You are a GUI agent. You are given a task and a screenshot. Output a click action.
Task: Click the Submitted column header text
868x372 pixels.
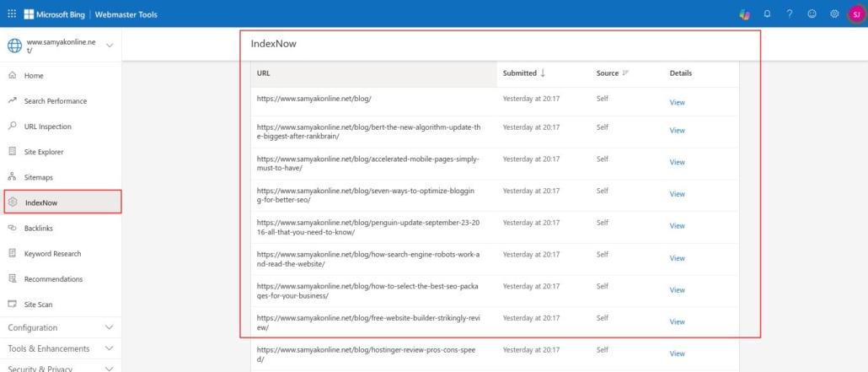519,73
